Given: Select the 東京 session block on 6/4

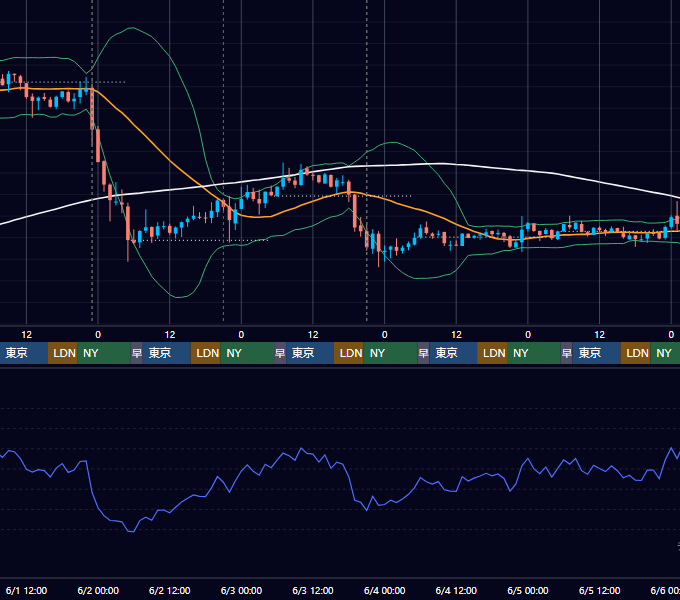Looking at the screenshot, I should click(453, 353).
